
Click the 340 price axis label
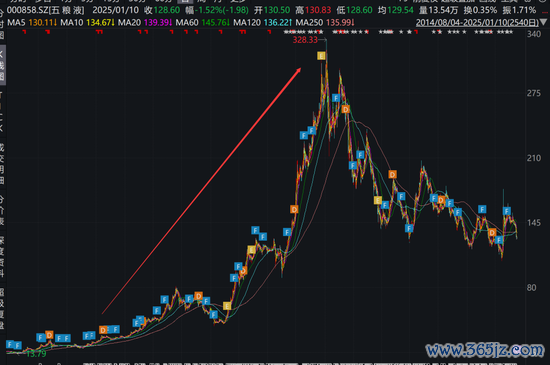(x=534, y=34)
